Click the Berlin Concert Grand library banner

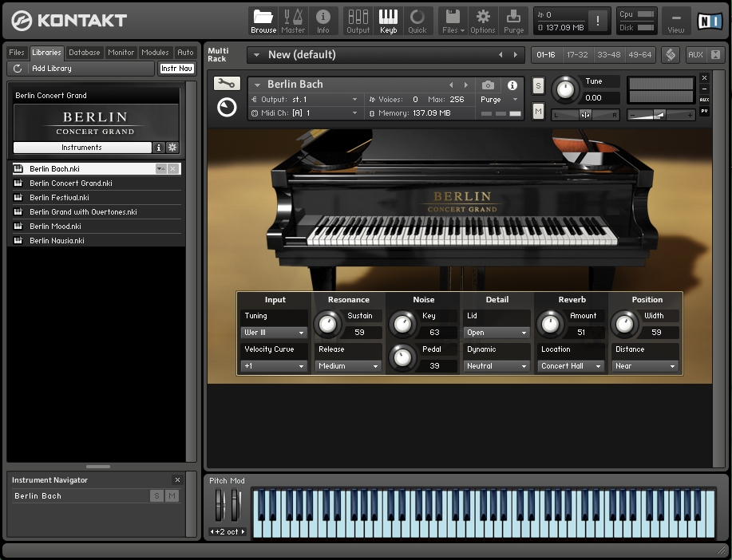pyautogui.click(x=96, y=123)
